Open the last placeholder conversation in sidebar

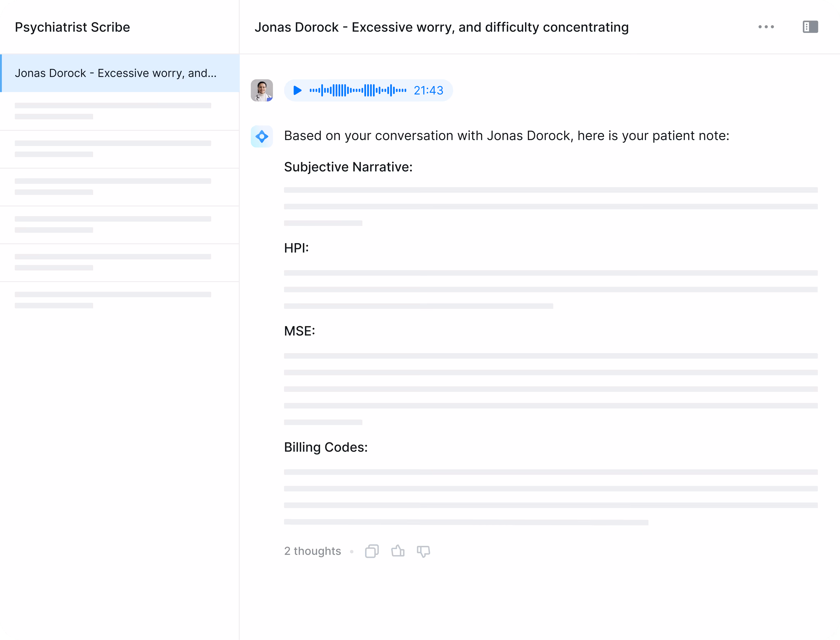click(x=113, y=300)
